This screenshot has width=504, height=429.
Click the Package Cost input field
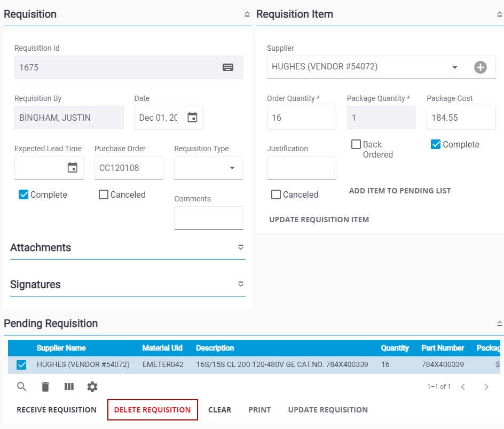click(x=461, y=118)
